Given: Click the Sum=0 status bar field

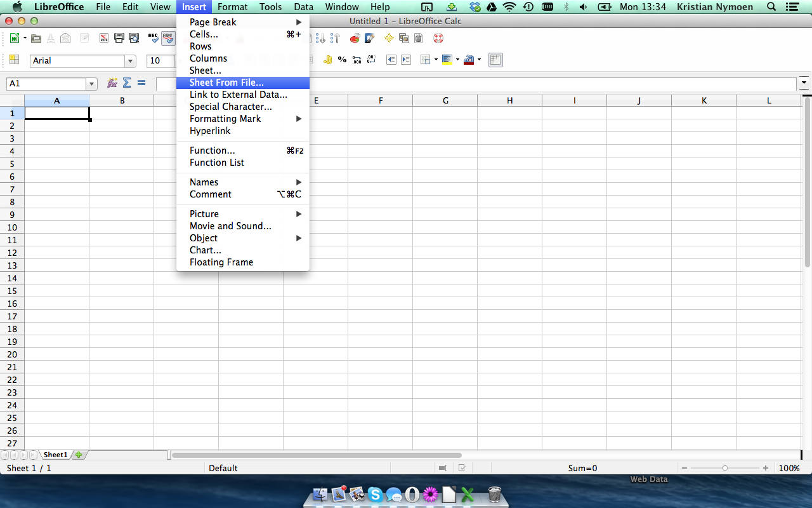Looking at the screenshot, I should point(582,468).
